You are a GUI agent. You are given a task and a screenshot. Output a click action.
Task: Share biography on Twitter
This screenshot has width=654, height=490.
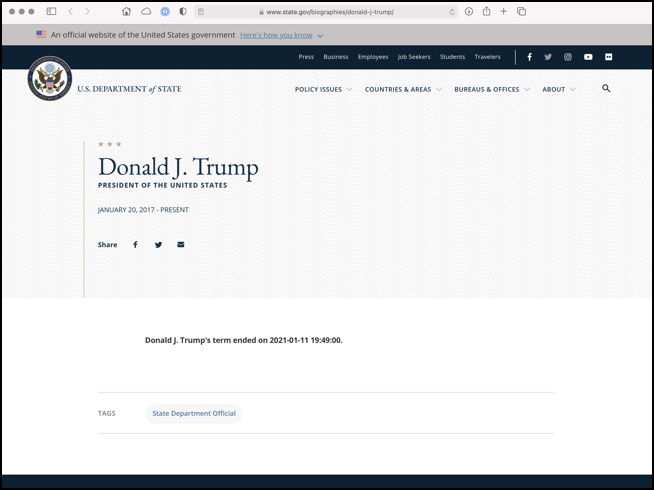click(x=158, y=245)
